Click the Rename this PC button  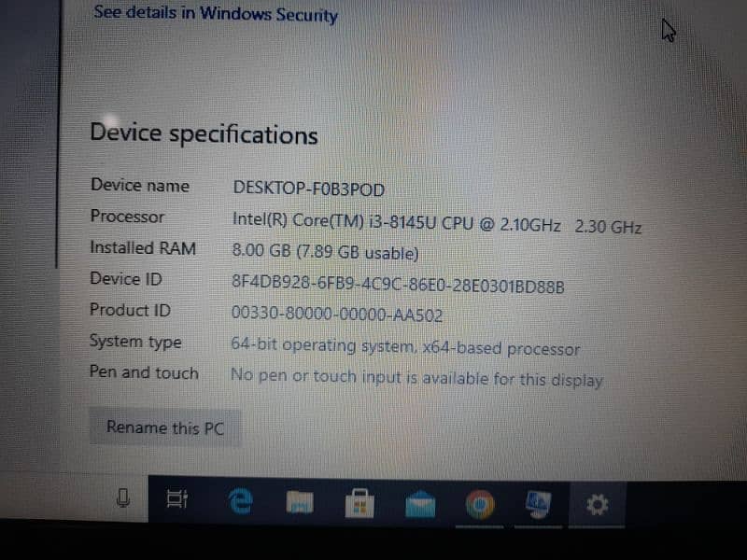click(x=165, y=427)
